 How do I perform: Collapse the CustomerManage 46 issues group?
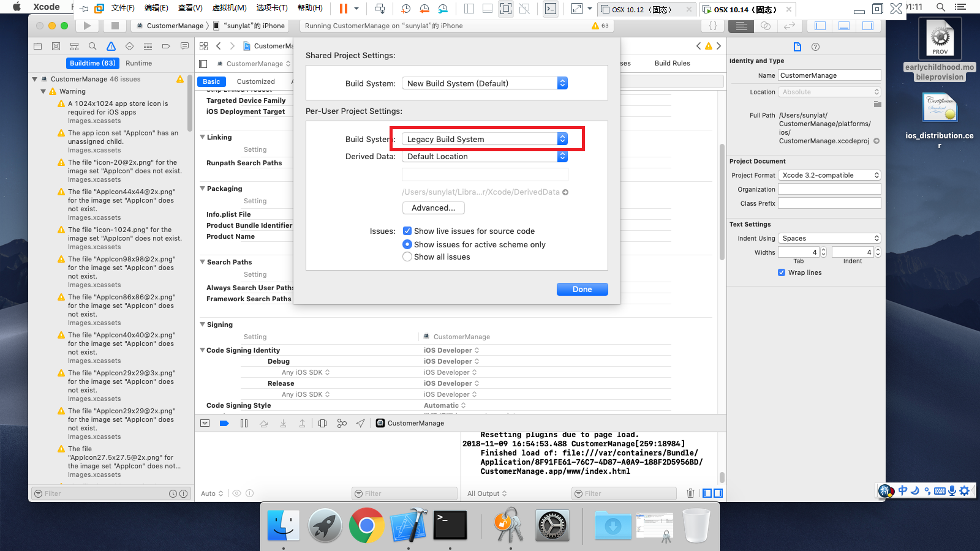point(35,79)
